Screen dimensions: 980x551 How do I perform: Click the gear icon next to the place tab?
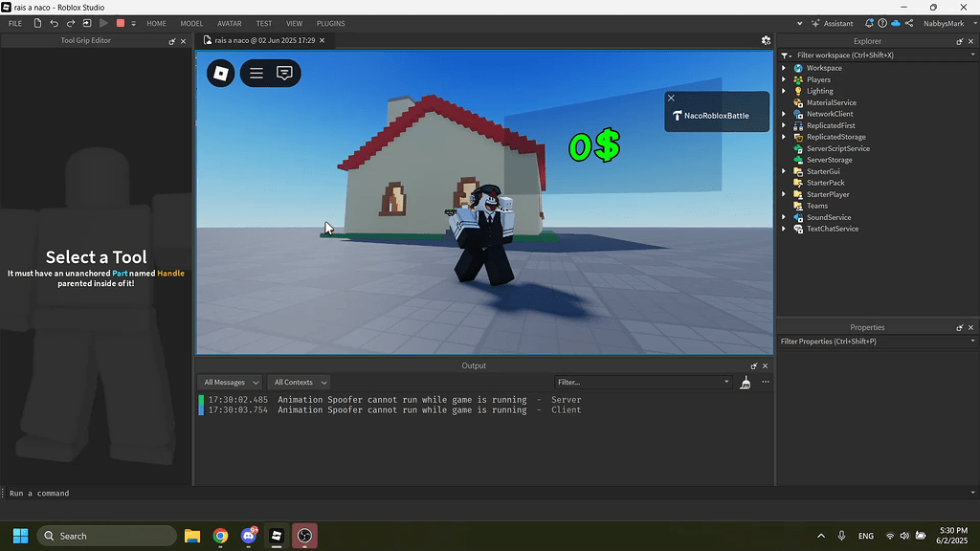[766, 41]
